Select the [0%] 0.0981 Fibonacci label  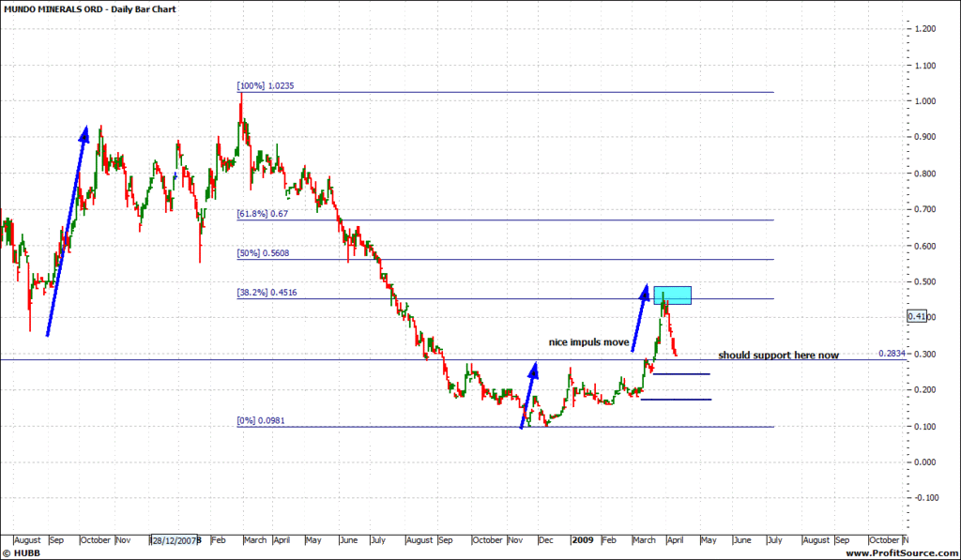261,421
